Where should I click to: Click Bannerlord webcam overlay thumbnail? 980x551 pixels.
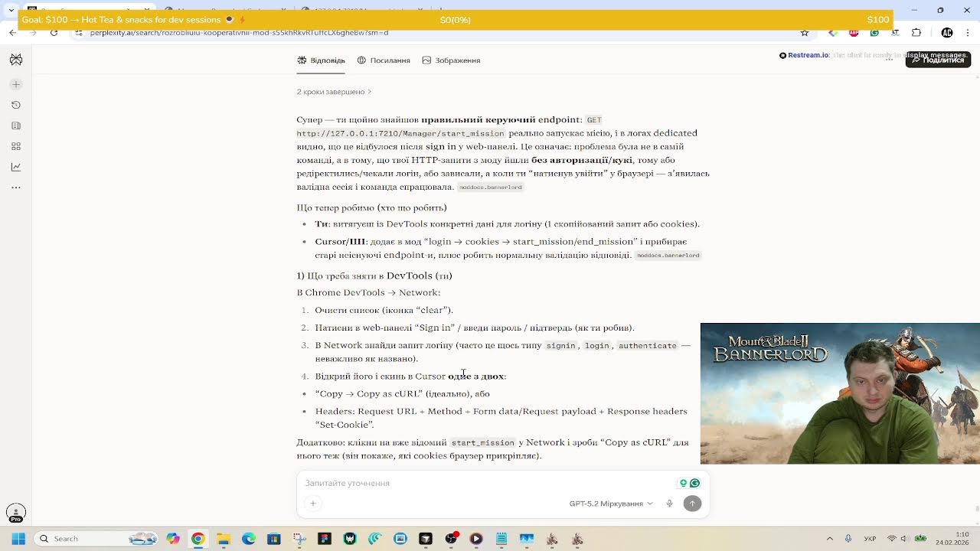(x=840, y=393)
